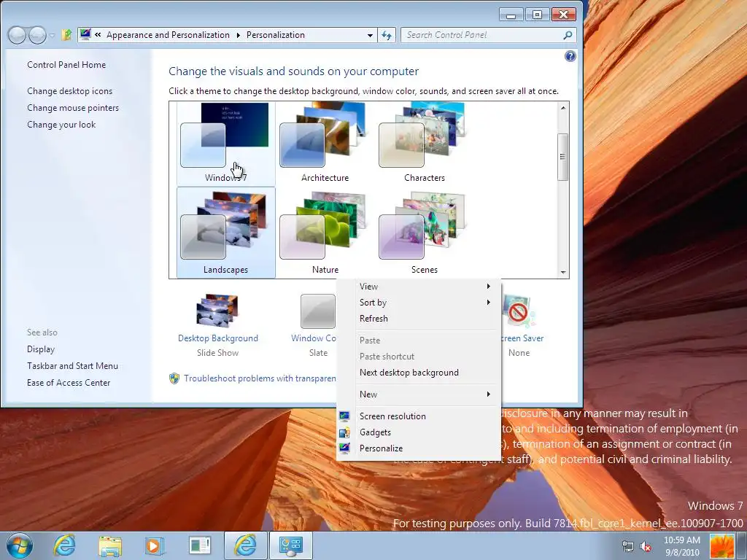Open Change your look link
This screenshot has height=560, width=747.
pos(61,124)
